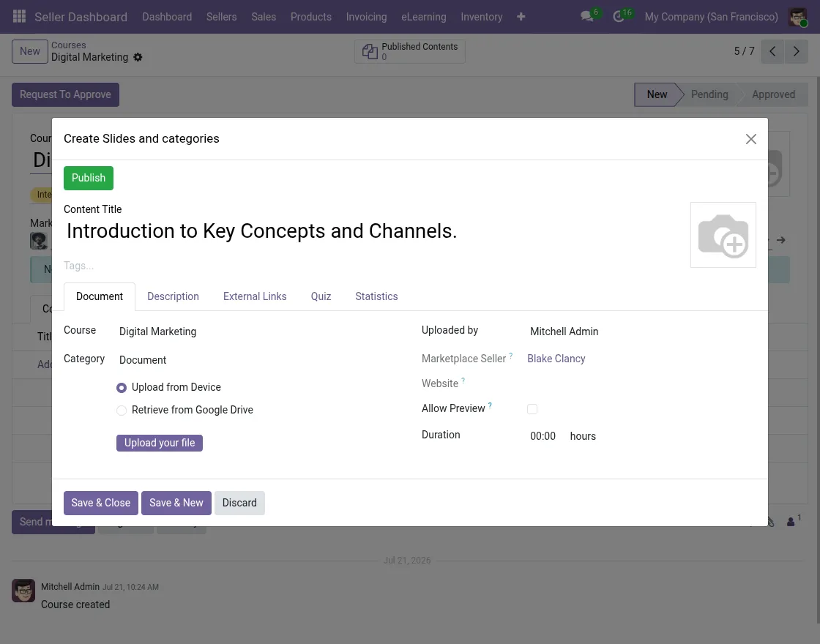
Task: Open the gear actions menu beside Digital Marketing
Action: [x=138, y=58]
